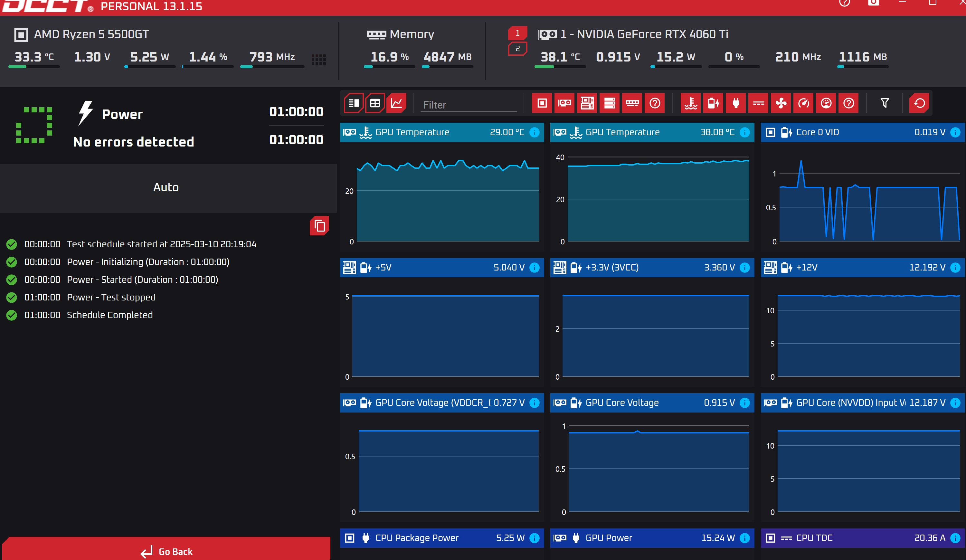Screen dimensions: 966x560
Task: Click the GPU clock 210 MHz value
Action: click(798, 57)
